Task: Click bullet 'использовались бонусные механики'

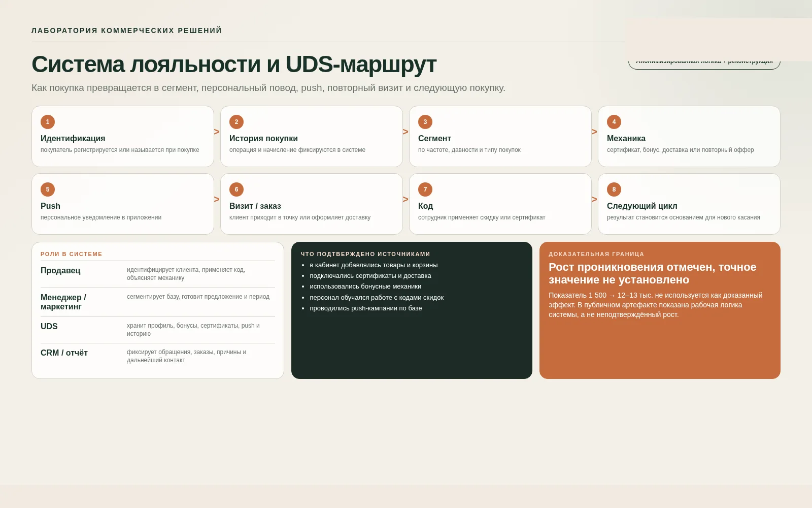Action: click(365, 287)
